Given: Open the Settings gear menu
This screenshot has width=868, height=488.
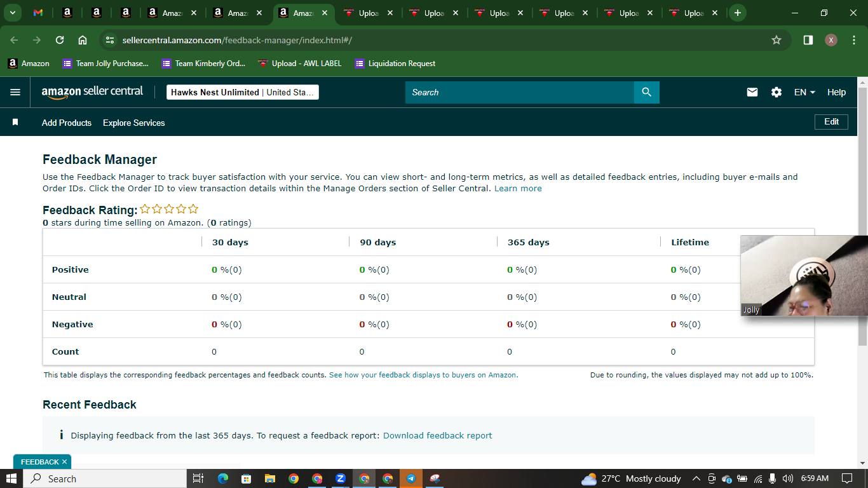Looking at the screenshot, I should (776, 92).
